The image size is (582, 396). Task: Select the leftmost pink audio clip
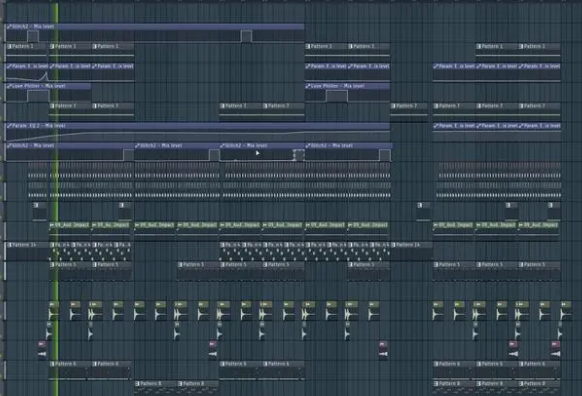click(x=42, y=350)
